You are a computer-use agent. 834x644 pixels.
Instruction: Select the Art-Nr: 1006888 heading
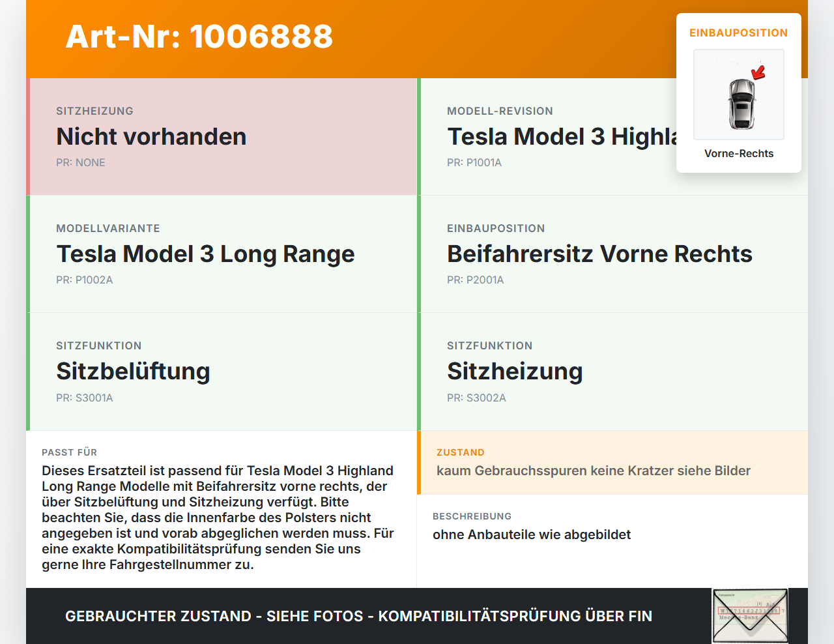(x=199, y=37)
